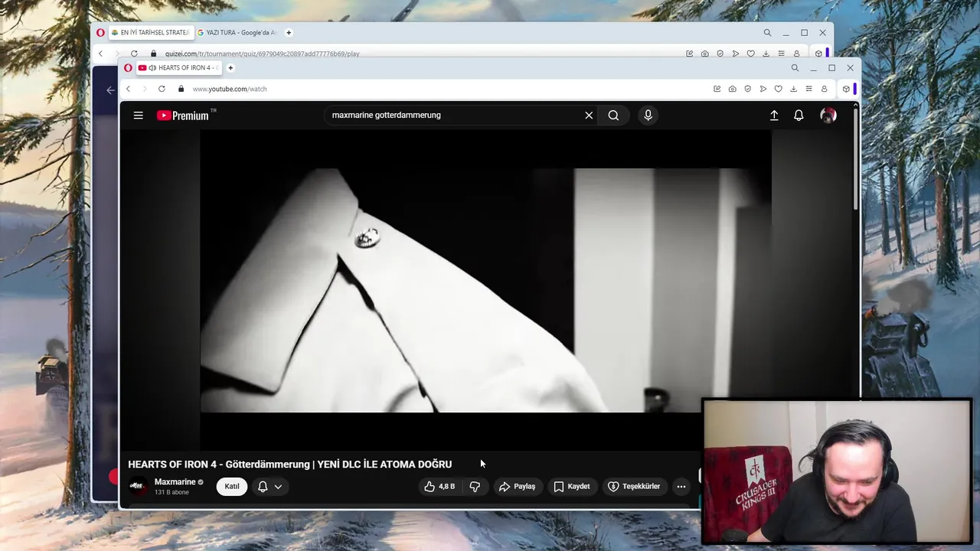Screen dimensions: 980x551
Task: Open Pinboards icon in YouTube window toolbar
Action: (717, 89)
